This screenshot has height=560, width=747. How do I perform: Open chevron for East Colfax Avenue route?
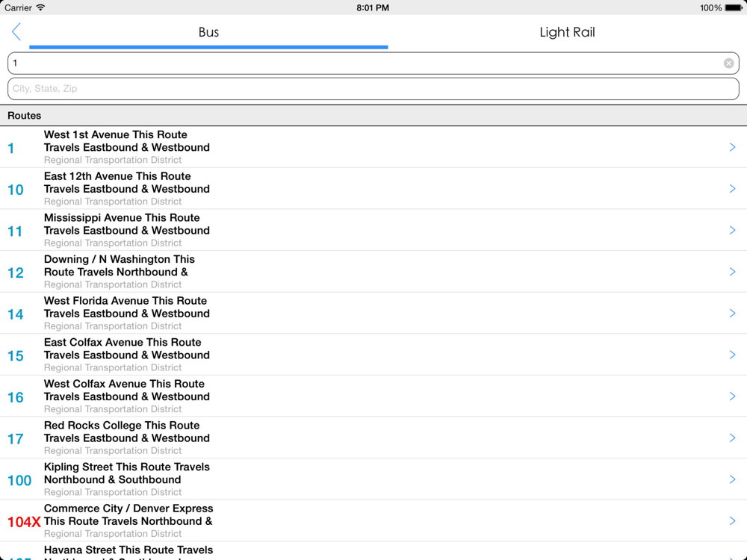click(x=732, y=355)
